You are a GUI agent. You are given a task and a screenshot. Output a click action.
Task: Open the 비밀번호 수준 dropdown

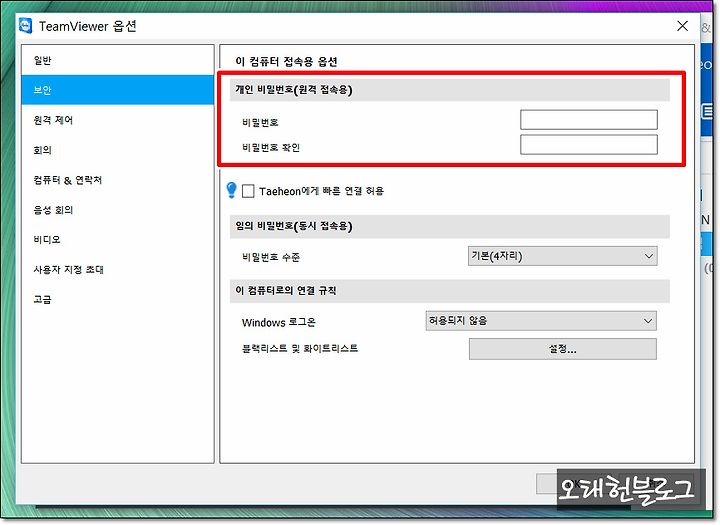click(x=562, y=256)
